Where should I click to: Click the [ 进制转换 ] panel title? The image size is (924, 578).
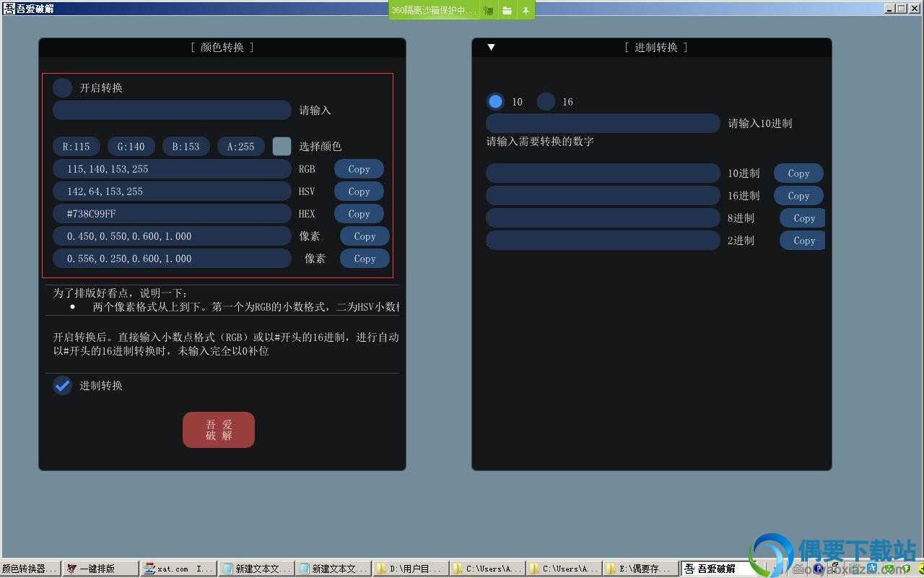[655, 47]
